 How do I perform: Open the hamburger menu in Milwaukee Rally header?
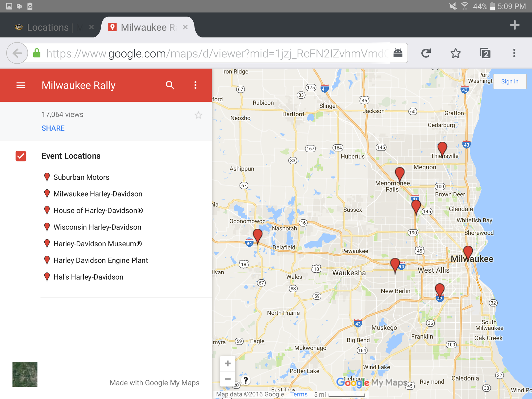pyautogui.click(x=21, y=85)
